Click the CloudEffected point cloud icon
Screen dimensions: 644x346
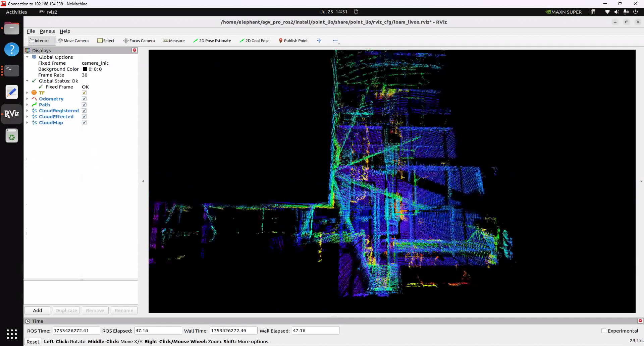[34, 117]
